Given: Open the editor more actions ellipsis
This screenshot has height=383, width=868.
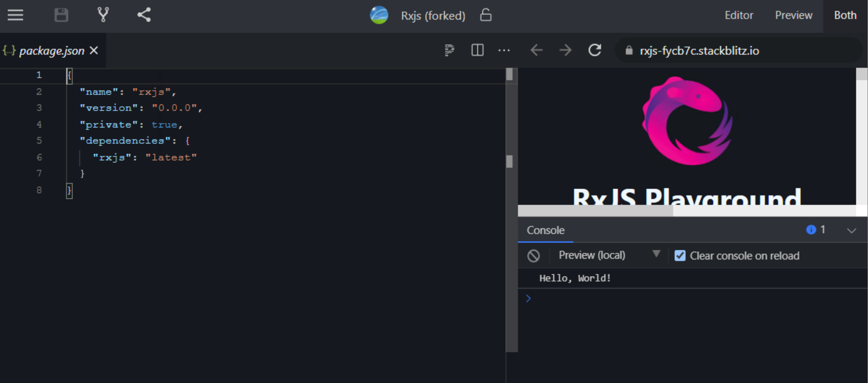Looking at the screenshot, I should click(x=504, y=50).
